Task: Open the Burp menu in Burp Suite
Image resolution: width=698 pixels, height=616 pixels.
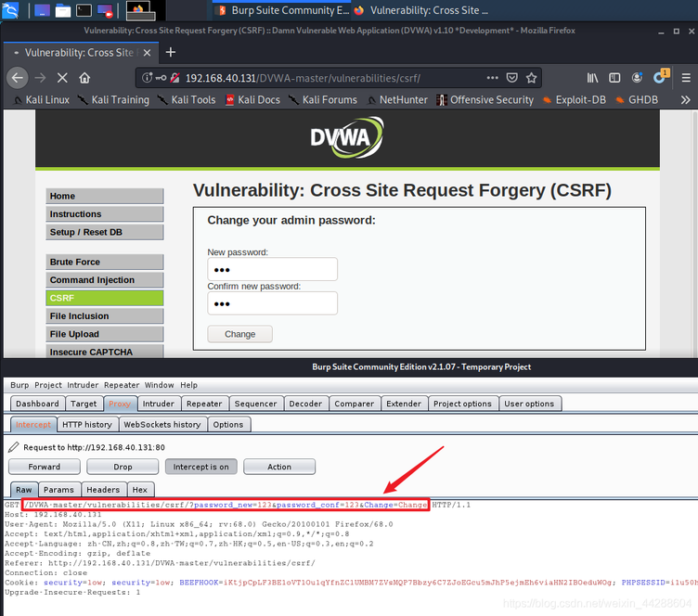Action: click(x=19, y=385)
